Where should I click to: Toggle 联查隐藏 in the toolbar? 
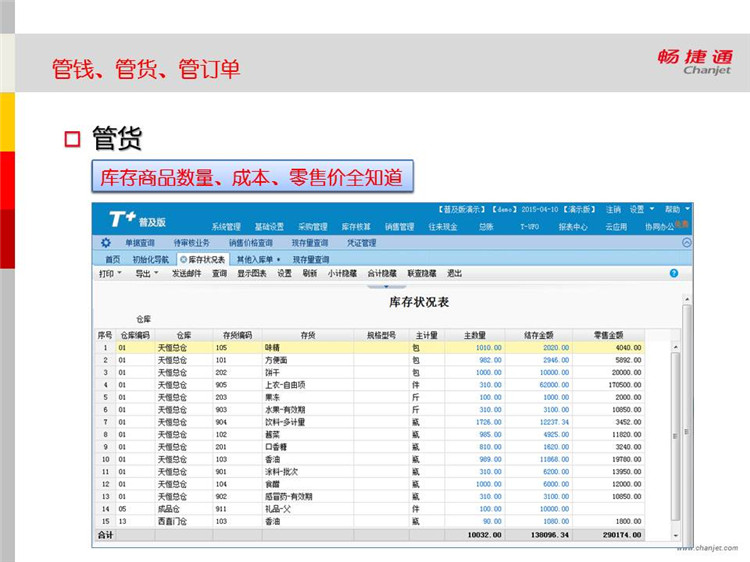422,273
